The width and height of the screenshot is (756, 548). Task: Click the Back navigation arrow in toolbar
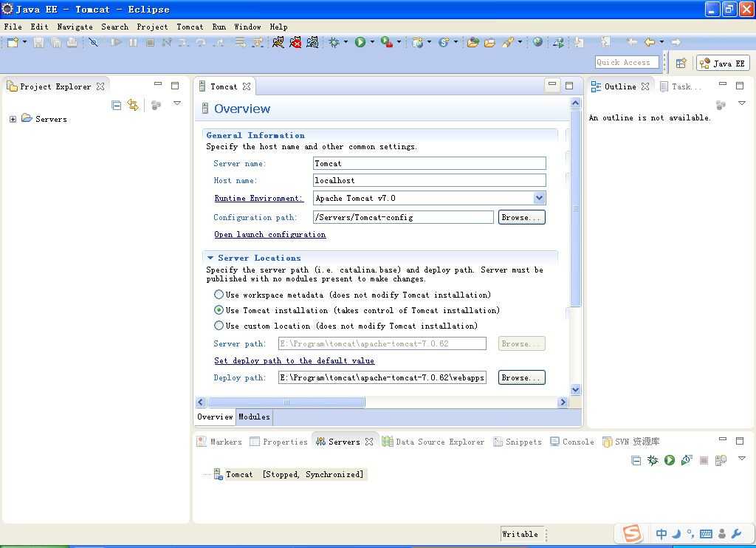point(650,42)
